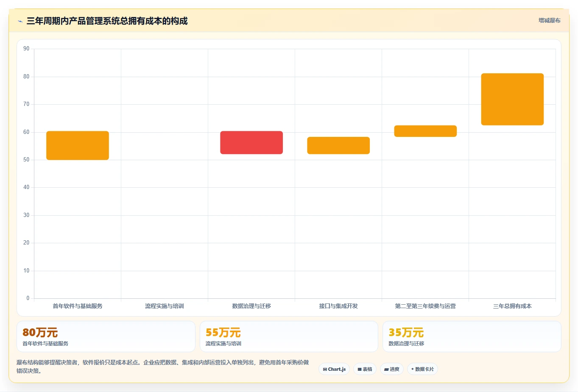Click the Chart.js tag
The image size is (578, 392).
[334, 369]
